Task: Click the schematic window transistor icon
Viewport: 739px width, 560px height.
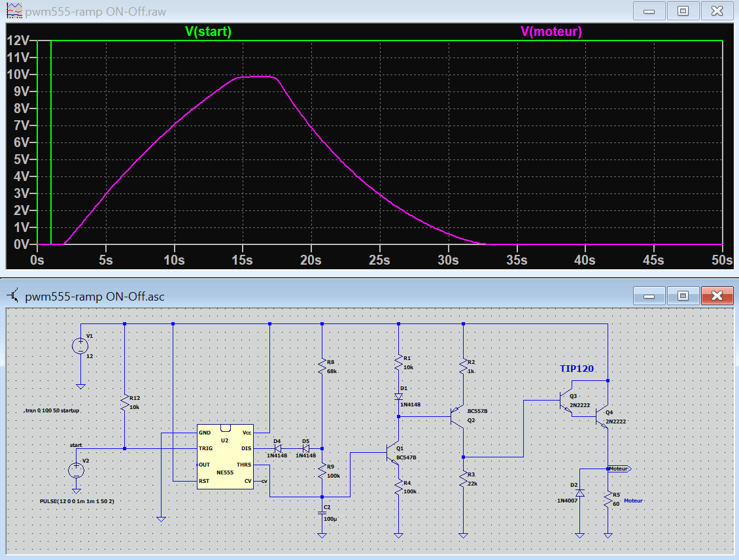Action: click(14, 296)
